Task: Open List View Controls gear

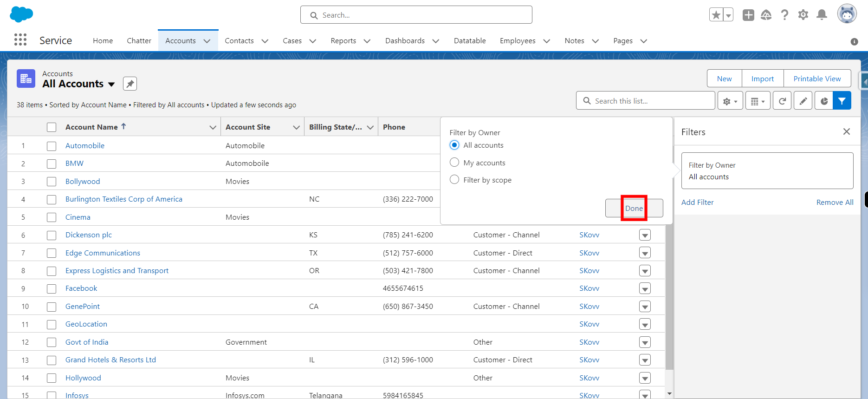Action: tap(730, 101)
